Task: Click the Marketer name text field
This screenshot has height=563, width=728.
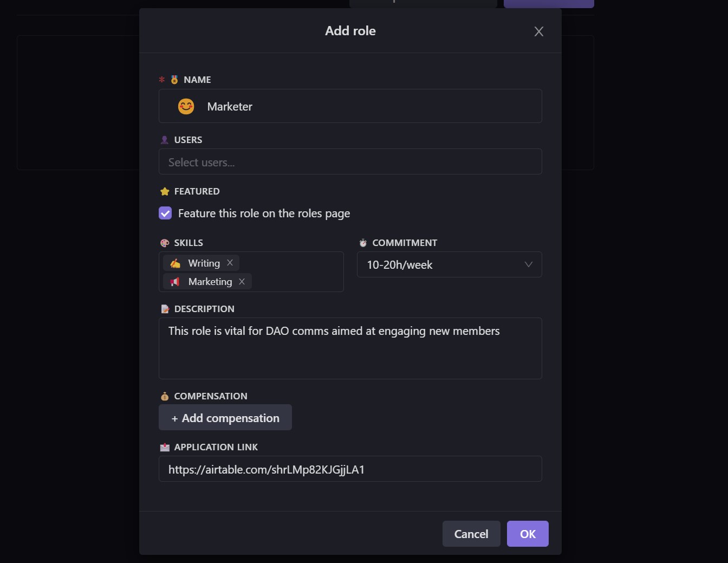Action: [368, 106]
